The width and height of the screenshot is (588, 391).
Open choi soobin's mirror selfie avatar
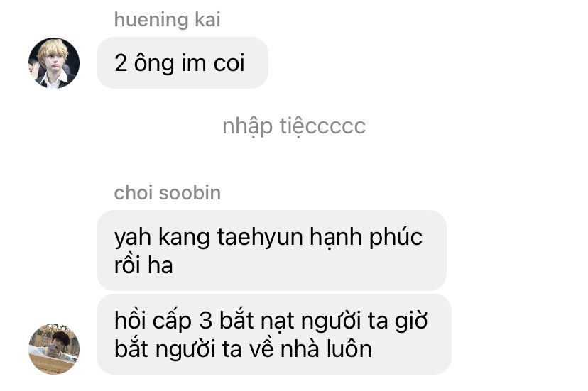[x=54, y=348]
